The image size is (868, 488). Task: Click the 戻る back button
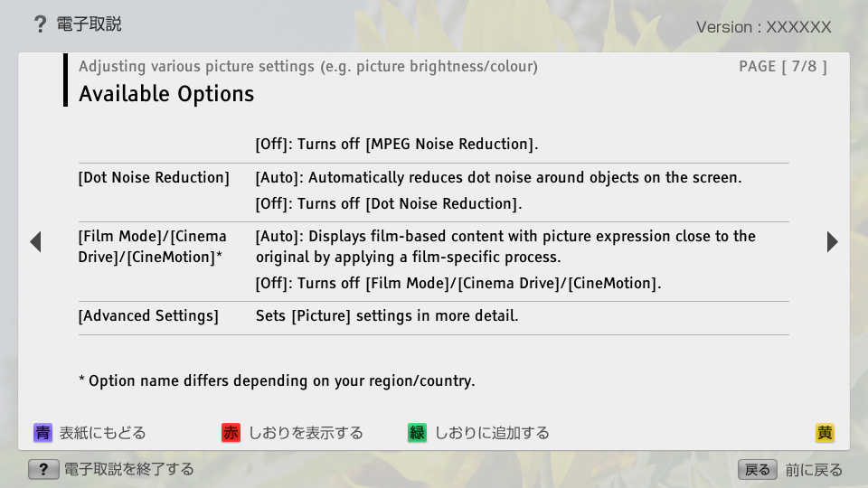(758, 470)
